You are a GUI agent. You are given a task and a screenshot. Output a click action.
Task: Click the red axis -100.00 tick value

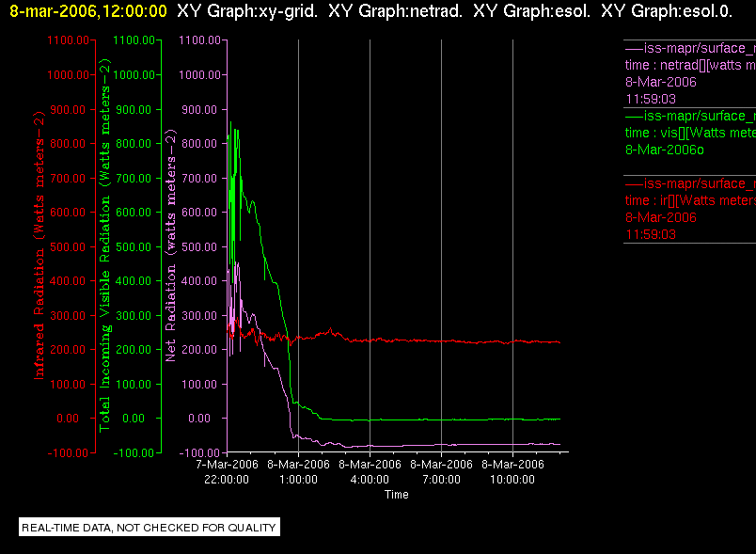(x=68, y=453)
